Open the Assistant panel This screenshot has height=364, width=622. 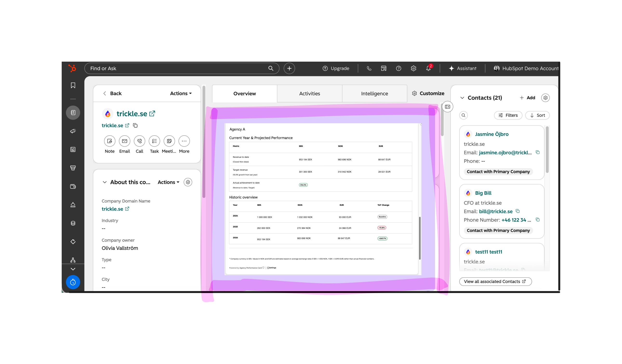462,68
